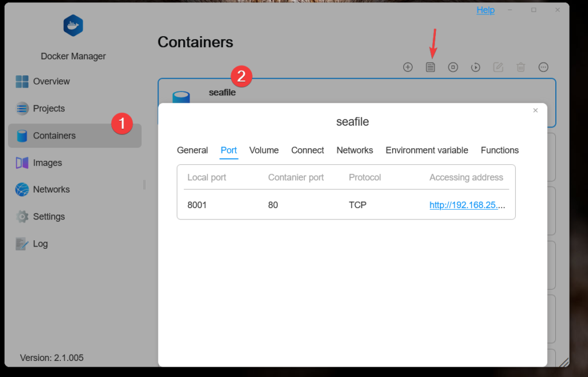Click the edit container pencil icon
Screen dimensions: 588x377
click(498, 67)
